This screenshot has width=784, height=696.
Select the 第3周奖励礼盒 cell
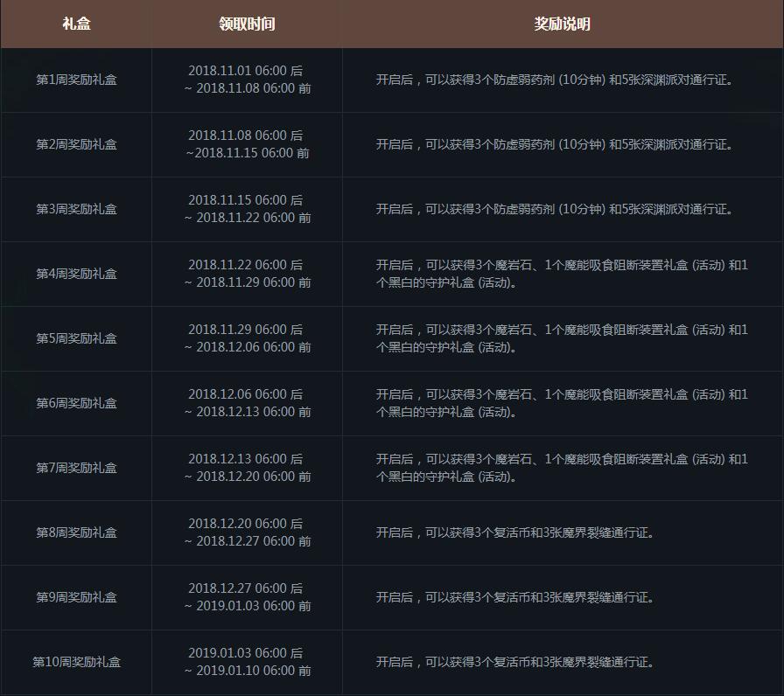76,209
